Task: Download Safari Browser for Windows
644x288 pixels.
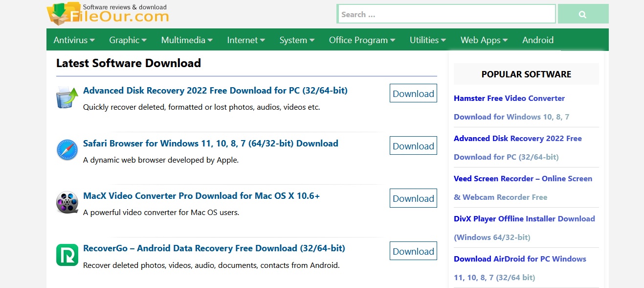Action: click(x=413, y=146)
